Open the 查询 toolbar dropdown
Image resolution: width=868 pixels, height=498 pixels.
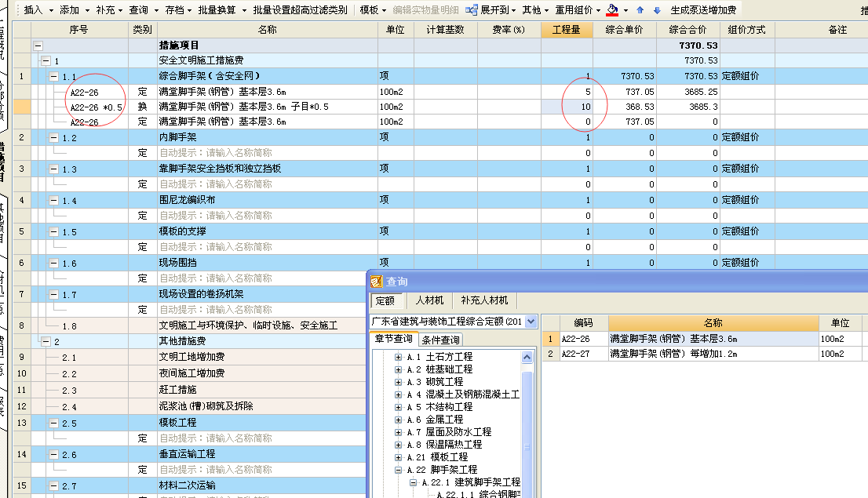point(144,10)
